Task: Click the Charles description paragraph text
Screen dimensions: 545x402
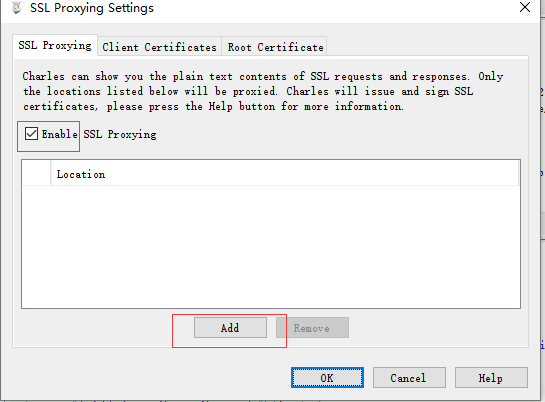Action: 263,91
